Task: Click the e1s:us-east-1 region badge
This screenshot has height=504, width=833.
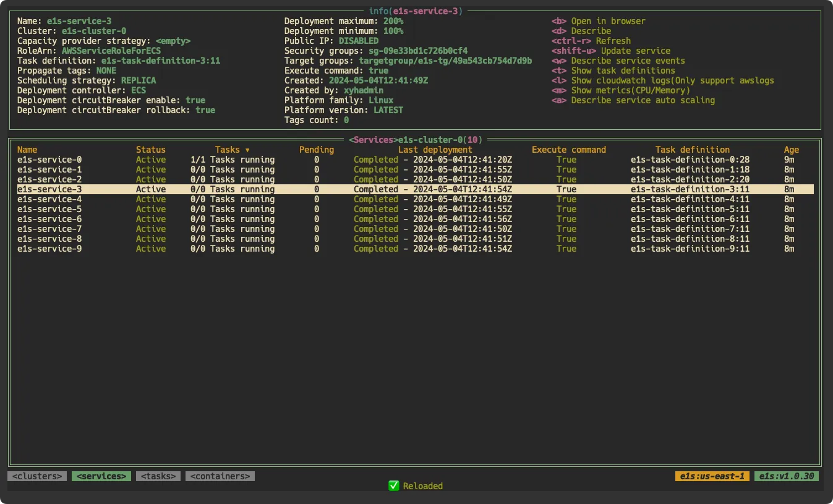Action: [712, 476]
